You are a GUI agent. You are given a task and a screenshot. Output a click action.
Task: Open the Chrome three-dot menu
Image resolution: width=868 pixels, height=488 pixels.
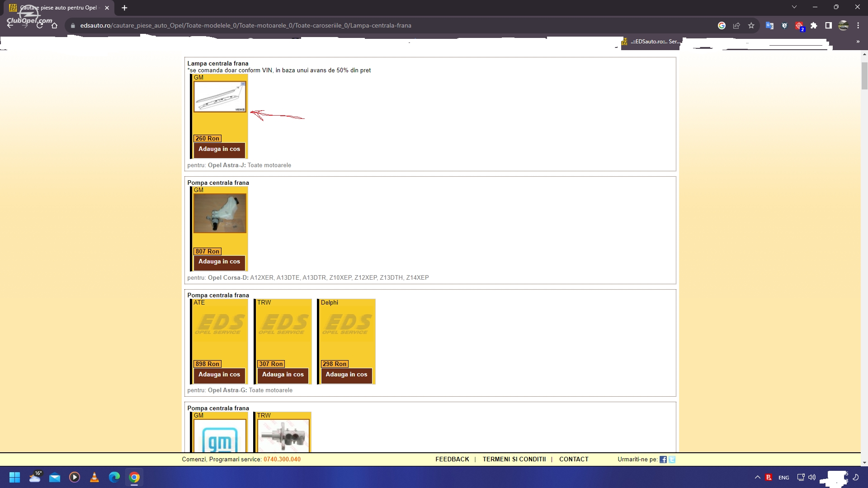click(x=858, y=26)
